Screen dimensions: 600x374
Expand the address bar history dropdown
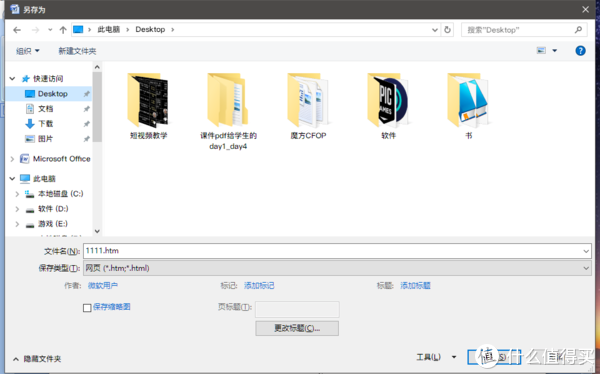pos(435,30)
